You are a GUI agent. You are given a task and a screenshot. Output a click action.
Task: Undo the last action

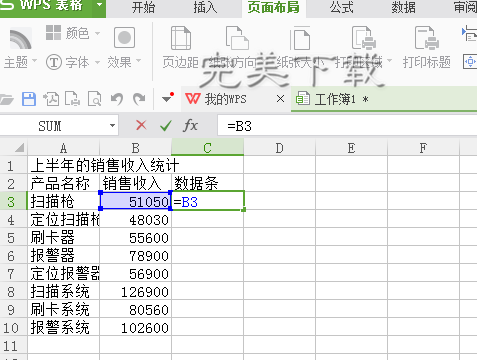[117, 99]
